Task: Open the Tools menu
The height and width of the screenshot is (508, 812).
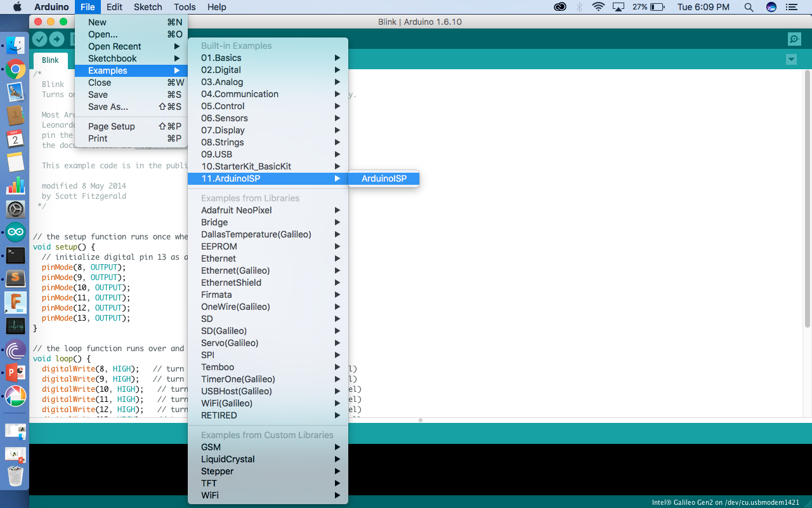Action: pyautogui.click(x=185, y=7)
